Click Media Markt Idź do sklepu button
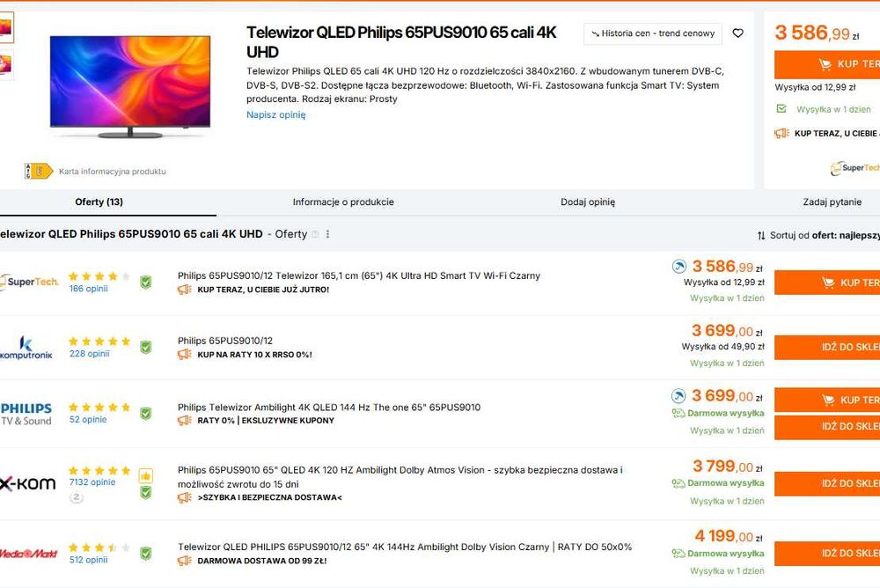Viewport: 880px width, 588px height. click(x=827, y=553)
